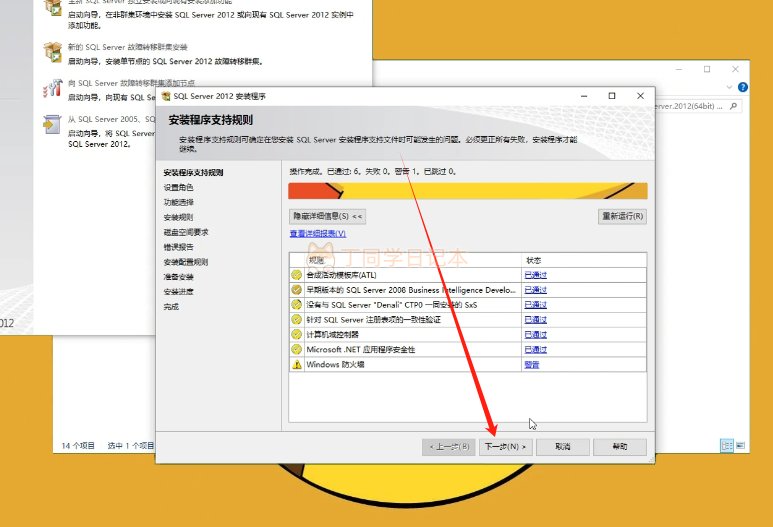Click the passed icon for the 计算机域控制器 row
The height and width of the screenshot is (527, 773).
(296, 334)
